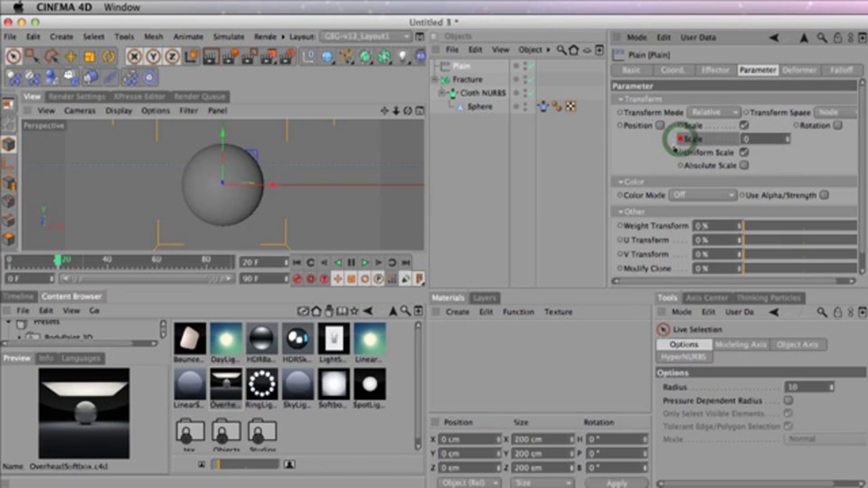Screen dimensions: 868x488
Task: Switch to the Falloff tab
Action: (x=841, y=70)
